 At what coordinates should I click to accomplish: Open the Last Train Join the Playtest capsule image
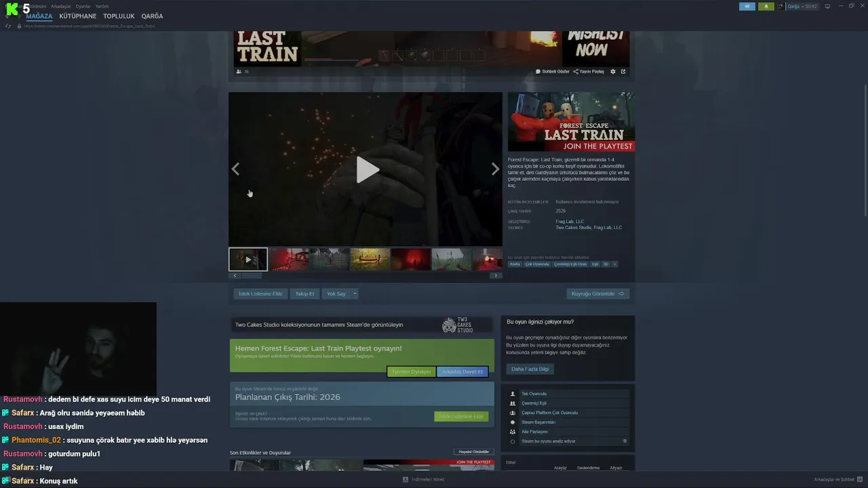pos(571,123)
